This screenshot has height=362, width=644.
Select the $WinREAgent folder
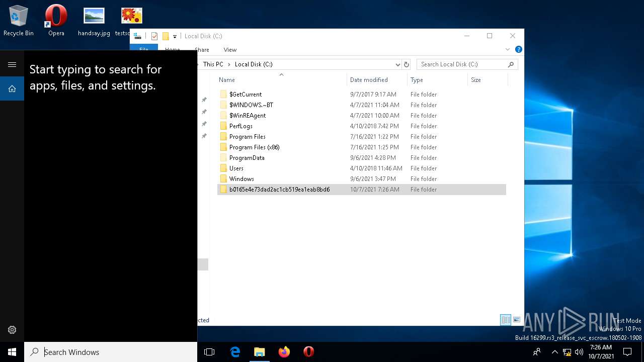point(361,116)
